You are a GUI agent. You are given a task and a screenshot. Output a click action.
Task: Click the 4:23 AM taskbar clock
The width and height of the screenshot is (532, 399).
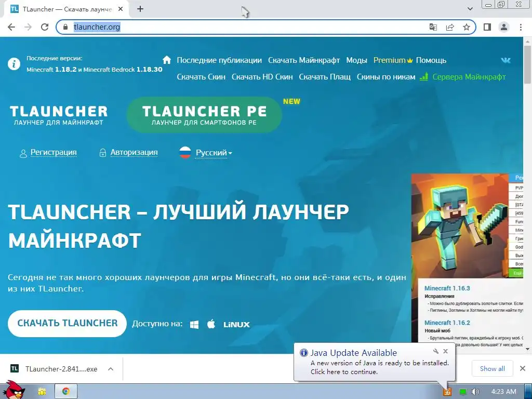503,392
